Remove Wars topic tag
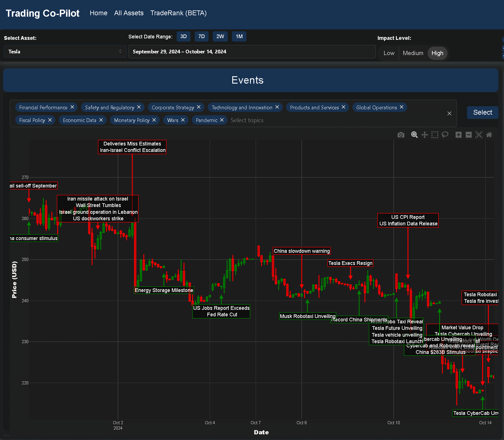This screenshot has width=504, height=440. 183,120
